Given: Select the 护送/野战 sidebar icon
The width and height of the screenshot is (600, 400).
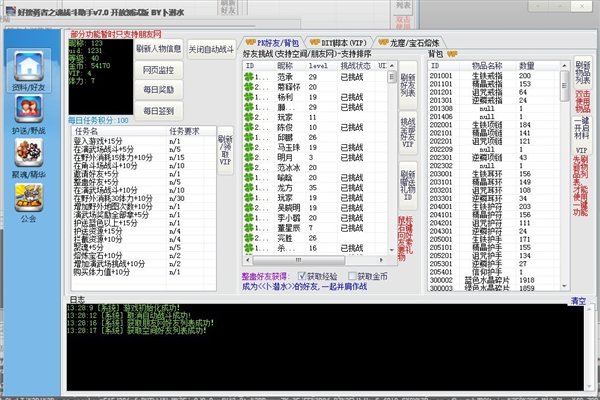Looking at the screenshot, I should click(29, 108).
